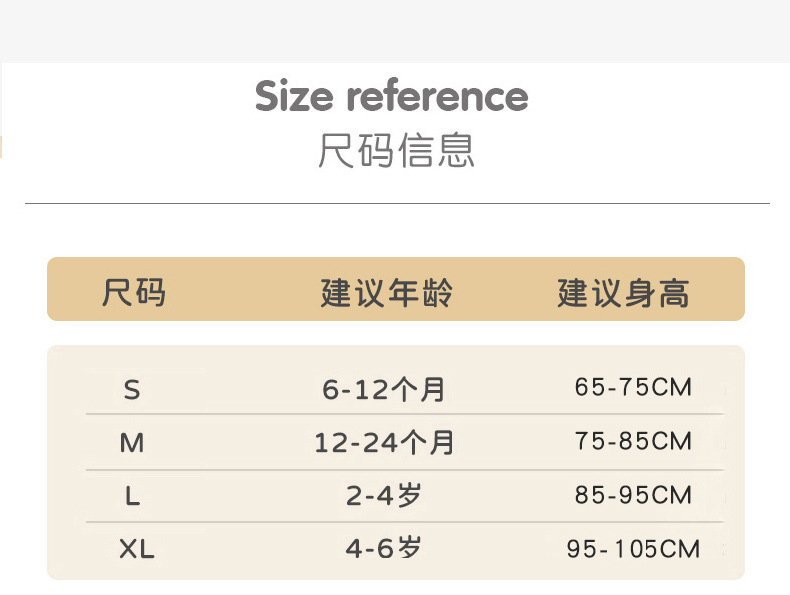
Task: Click the 'Size reference' heading
Action: pyautogui.click(x=391, y=97)
